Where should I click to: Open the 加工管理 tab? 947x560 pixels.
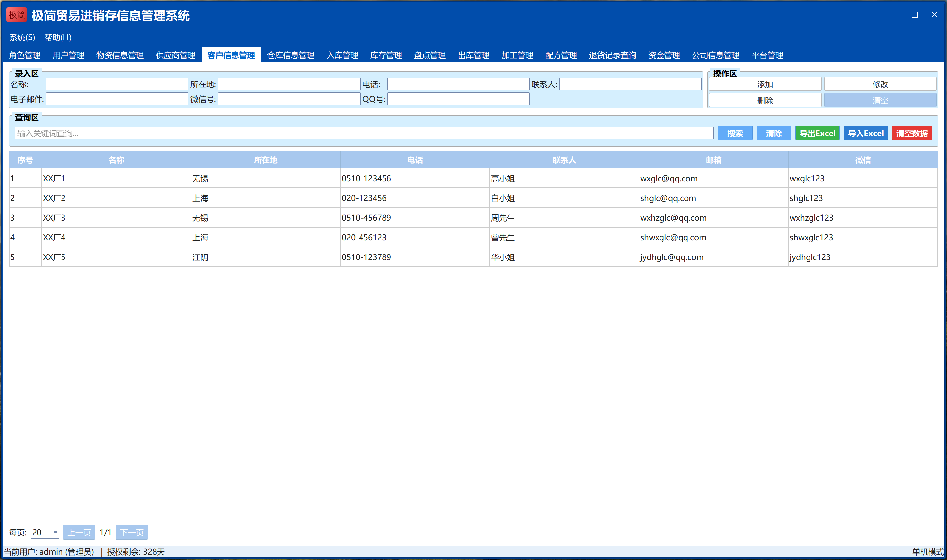click(517, 55)
